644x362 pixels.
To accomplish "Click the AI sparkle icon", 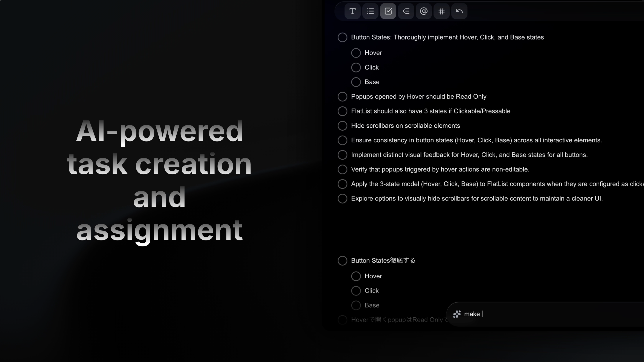I will [457, 314].
